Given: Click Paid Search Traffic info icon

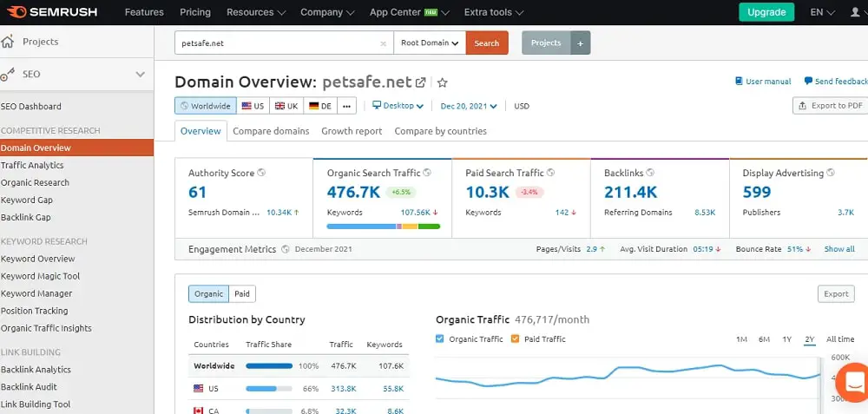Looking at the screenshot, I should coord(551,173).
